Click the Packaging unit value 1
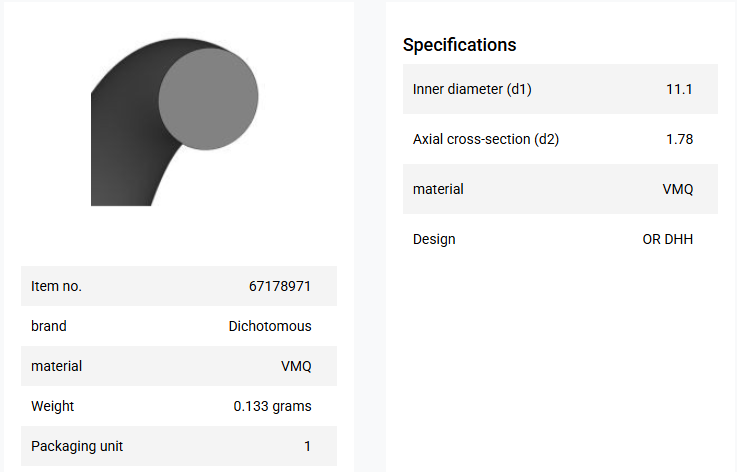 (x=307, y=446)
